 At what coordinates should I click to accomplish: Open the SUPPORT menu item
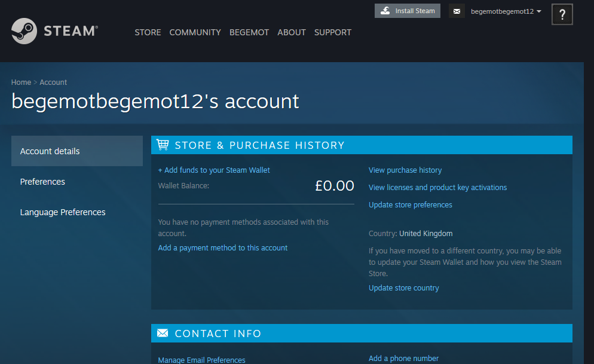click(333, 32)
